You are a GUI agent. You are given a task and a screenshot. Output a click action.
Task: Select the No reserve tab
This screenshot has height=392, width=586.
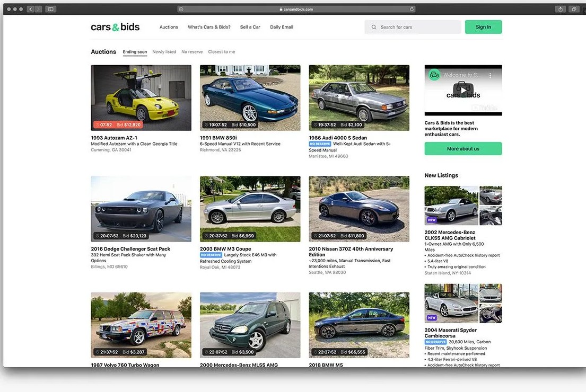pos(192,52)
